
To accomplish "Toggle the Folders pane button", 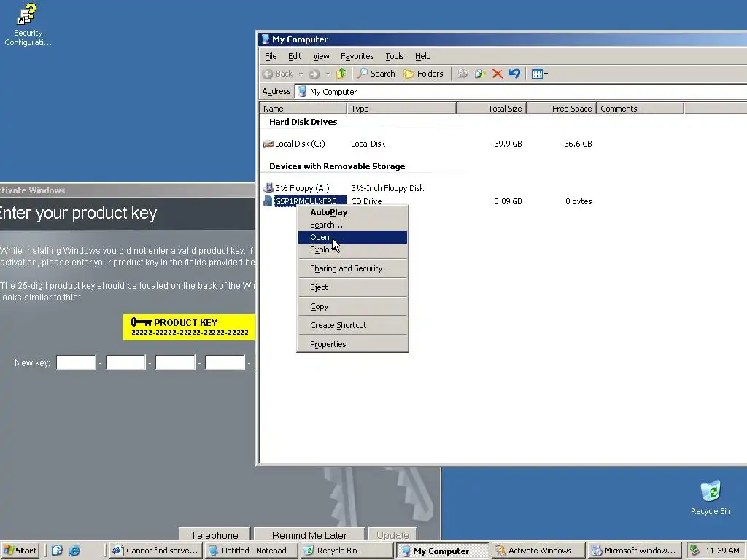I will pos(423,74).
